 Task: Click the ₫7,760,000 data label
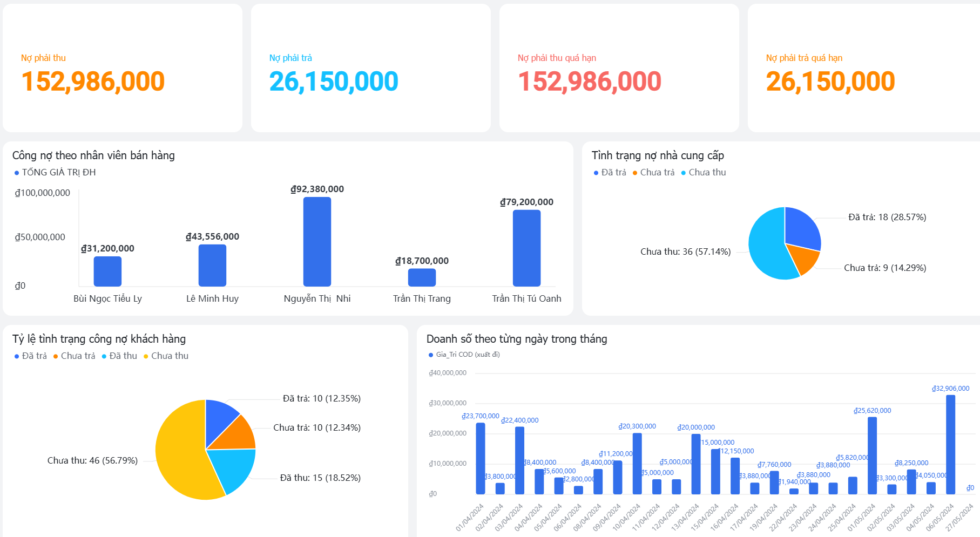tap(774, 465)
